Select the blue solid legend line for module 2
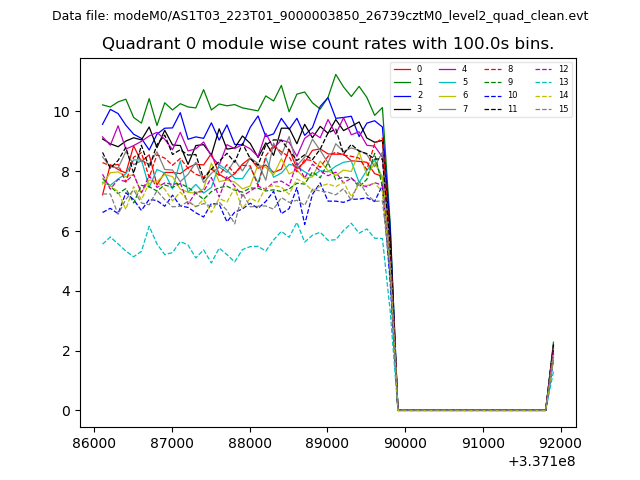Image resolution: width=640 pixels, height=480 pixels. [x=402, y=95]
